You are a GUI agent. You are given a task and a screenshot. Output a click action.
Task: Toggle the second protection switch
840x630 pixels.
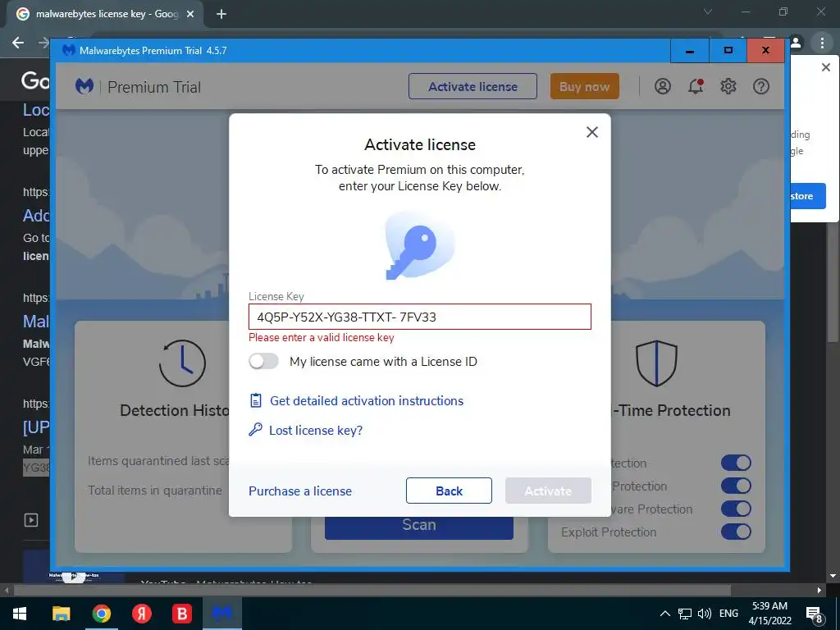coord(736,486)
